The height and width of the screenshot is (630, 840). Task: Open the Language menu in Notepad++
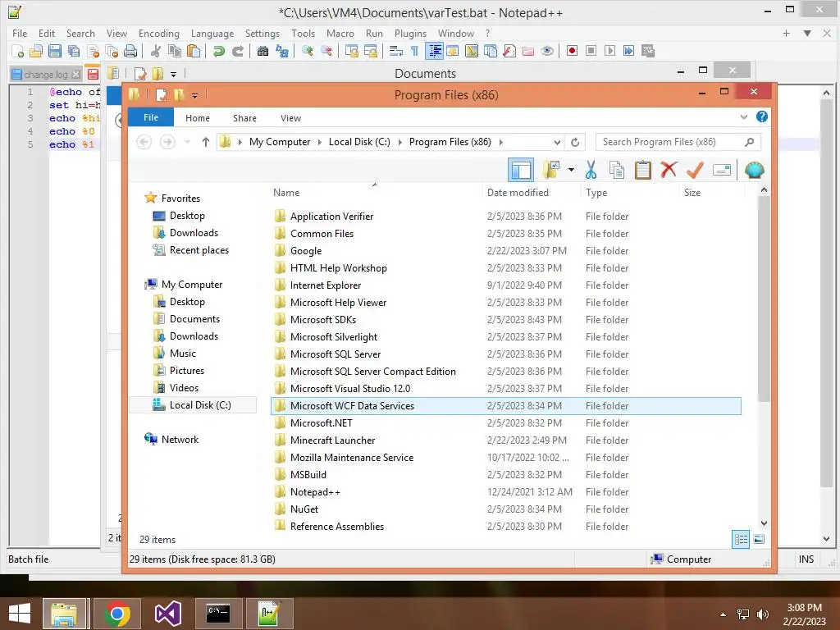tap(212, 33)
